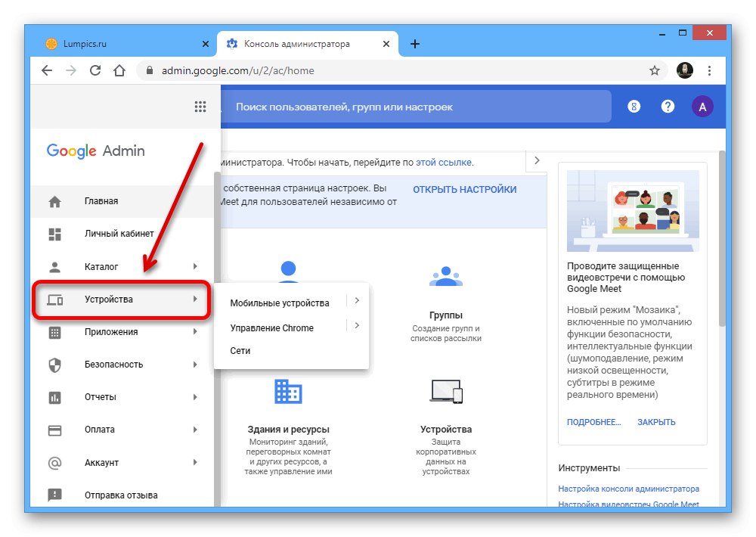756x537 pixels.
Task: Click the search users, groups or settings field
Action: [x=416, y=107]
